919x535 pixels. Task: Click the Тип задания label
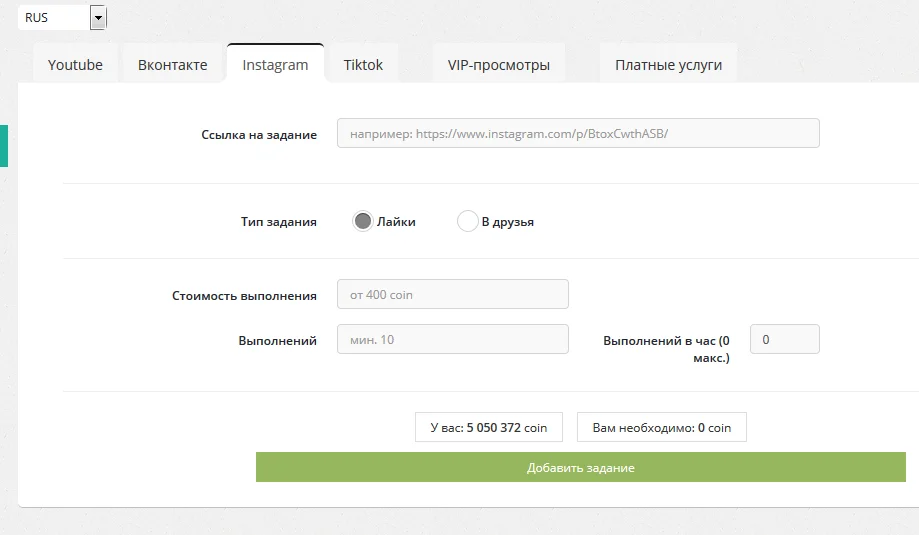pyautogui.click(x=278, y=222)
